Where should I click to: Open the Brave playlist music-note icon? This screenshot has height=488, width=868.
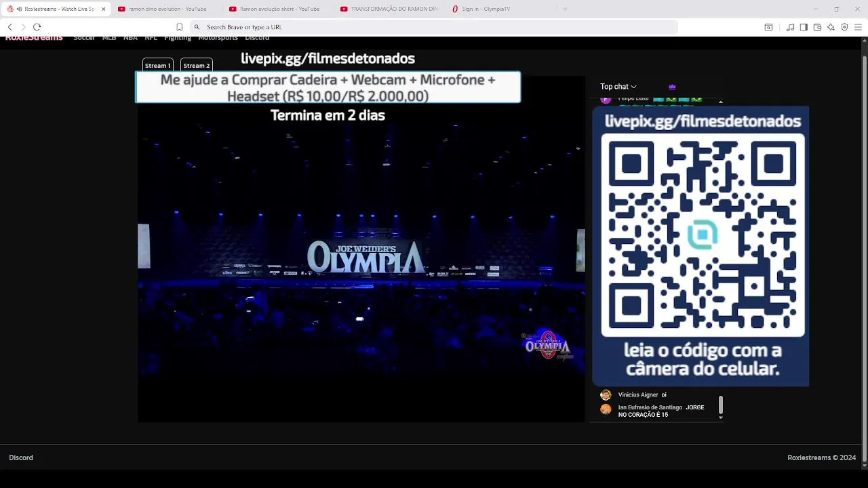(790, 27)
